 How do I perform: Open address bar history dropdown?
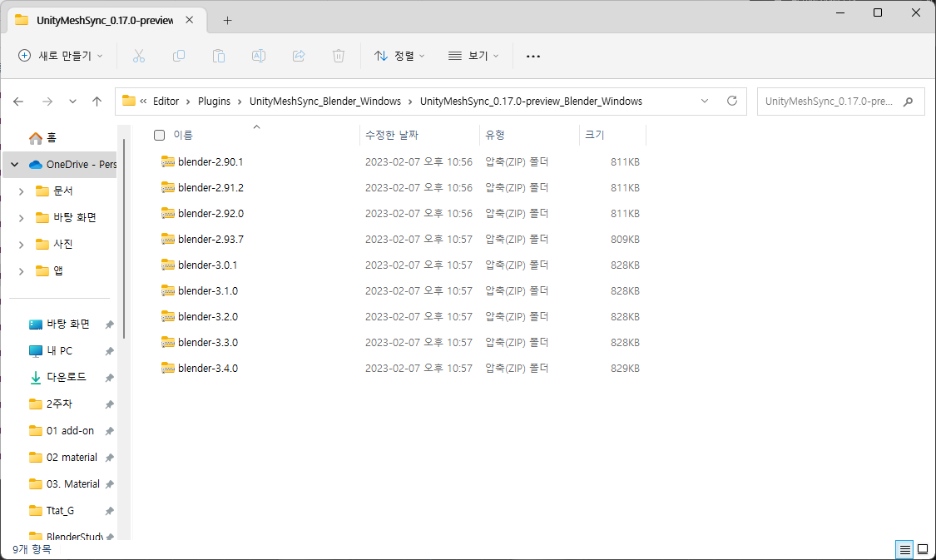point(705,101)
